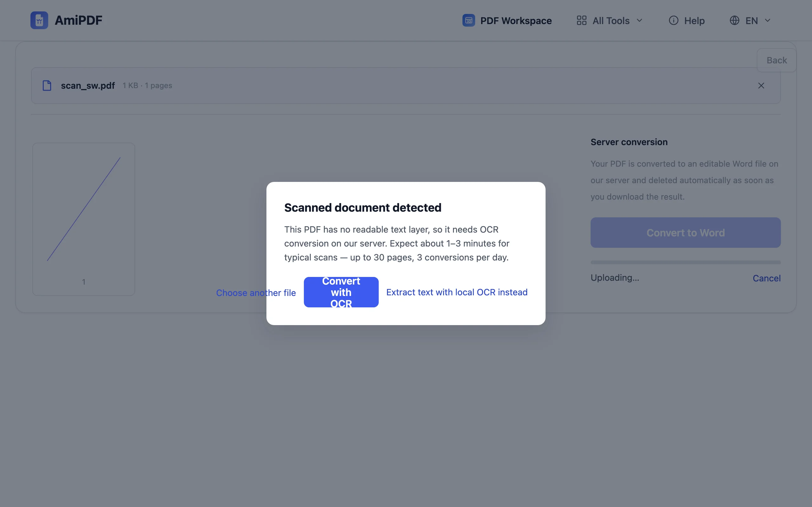Click the scan_sw.pdf document file icon

click(47, 86)
